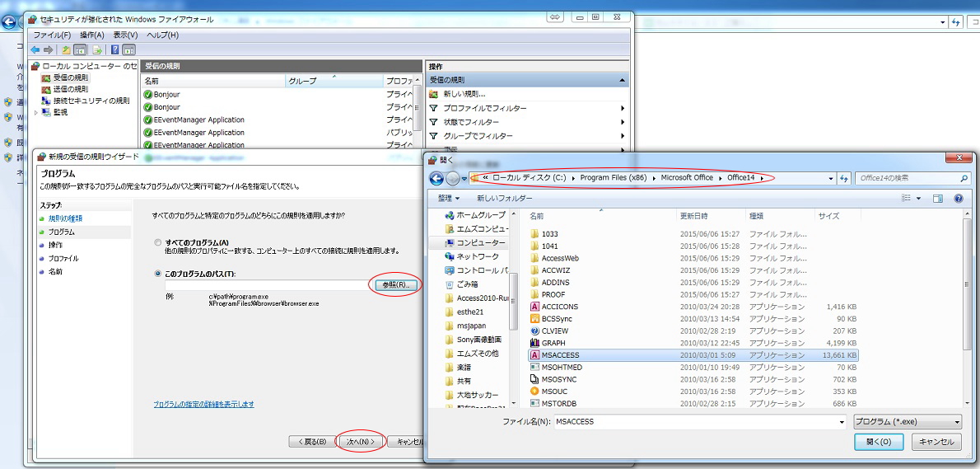The image size is (980, 469).
Task: Toggle the action pane icon in firewall toolbar
Action: [x=128, y=50]
